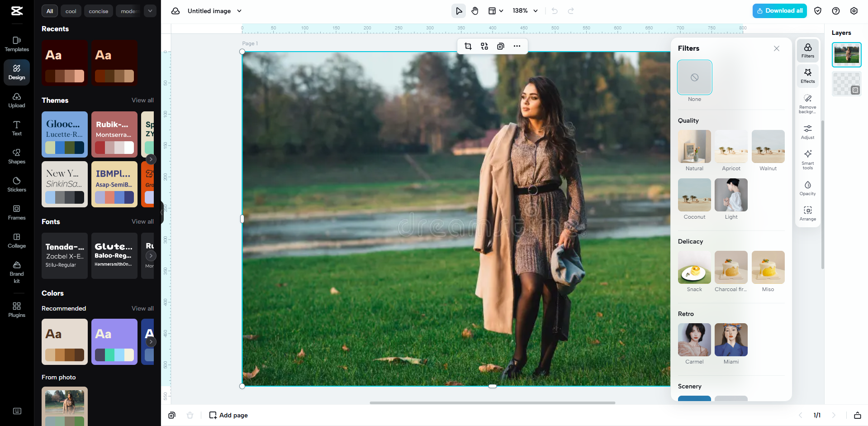This screenshot has height=426, width=868.
Task: Select the None filter option
Action: pos(694,77)
